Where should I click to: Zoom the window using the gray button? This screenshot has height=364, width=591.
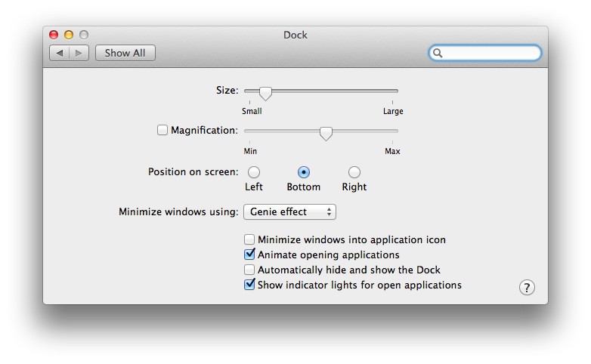(x=84, y=35)
